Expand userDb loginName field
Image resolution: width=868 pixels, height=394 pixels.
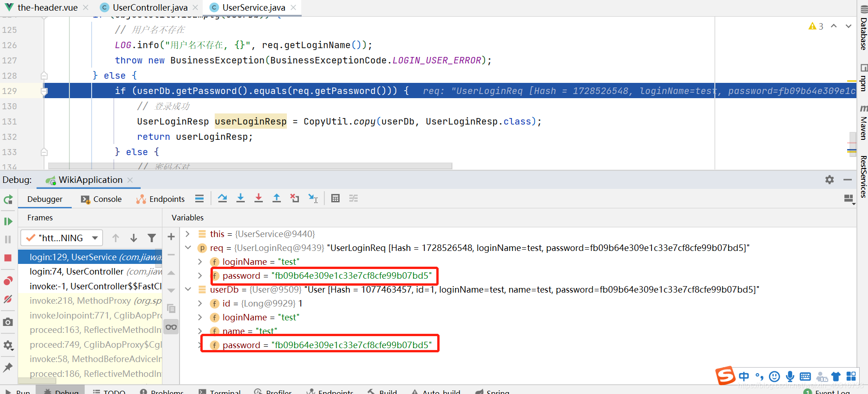click(x=200, y=317)
